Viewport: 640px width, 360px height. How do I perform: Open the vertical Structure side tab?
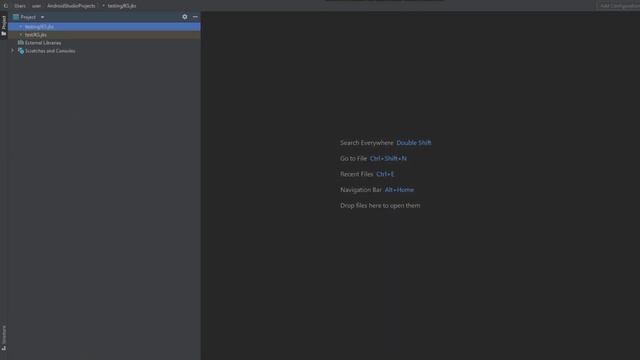[x=4, y=338]
